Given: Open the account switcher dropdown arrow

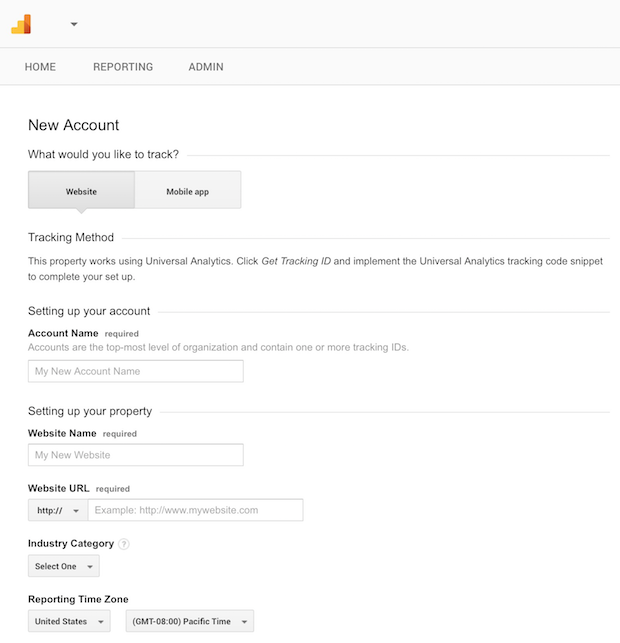Looking at the screenshot, I should click(74, 24).
